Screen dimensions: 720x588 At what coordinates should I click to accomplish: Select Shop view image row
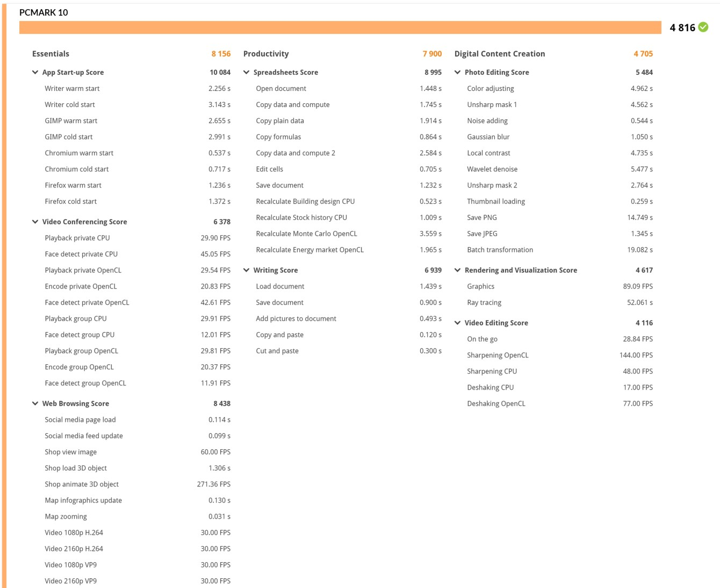click(138, 451)
